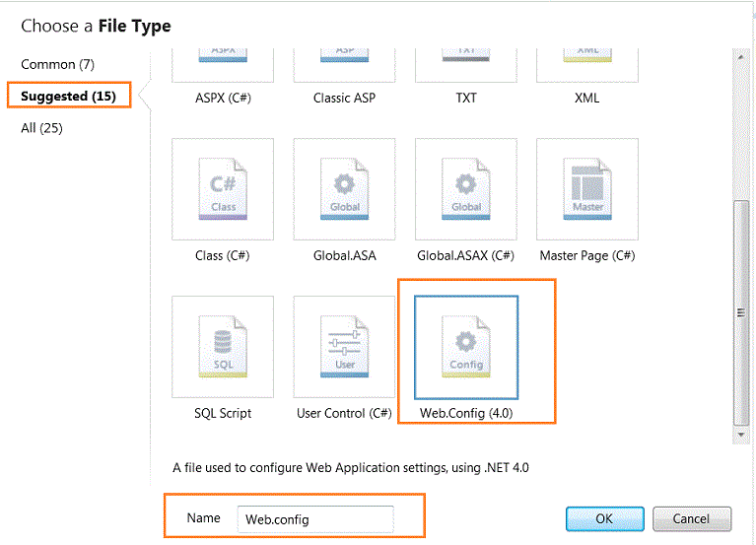Click the Web.Config (4.0) label text
The image size is (756, 545).
[466, 413]
